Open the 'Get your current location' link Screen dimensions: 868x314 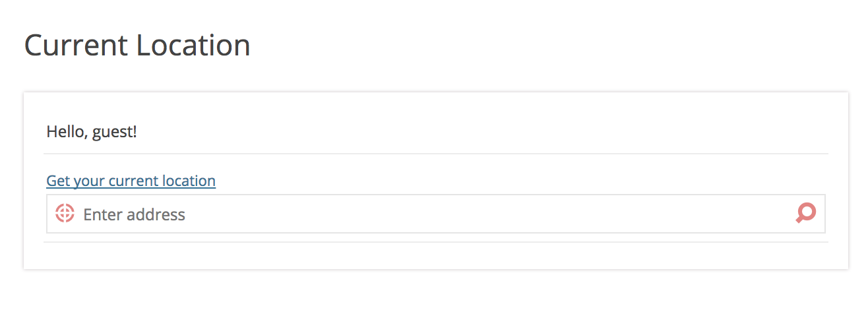(x=131, y=181)
